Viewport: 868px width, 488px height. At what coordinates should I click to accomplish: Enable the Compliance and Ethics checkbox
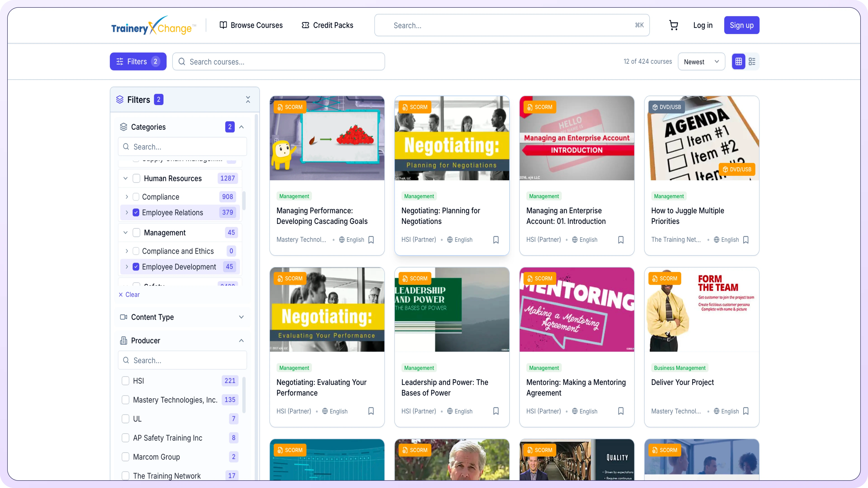tap(136, 251)
